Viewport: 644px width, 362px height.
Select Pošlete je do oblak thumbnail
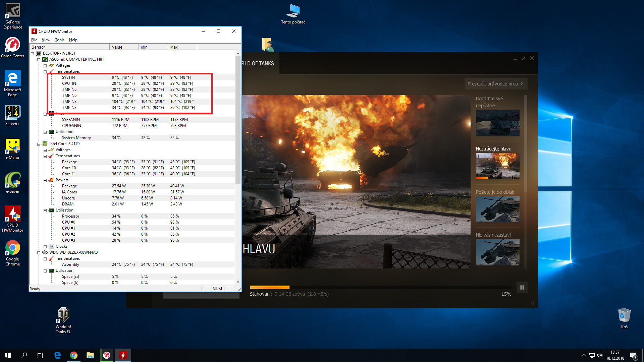(x=497, y=209)
